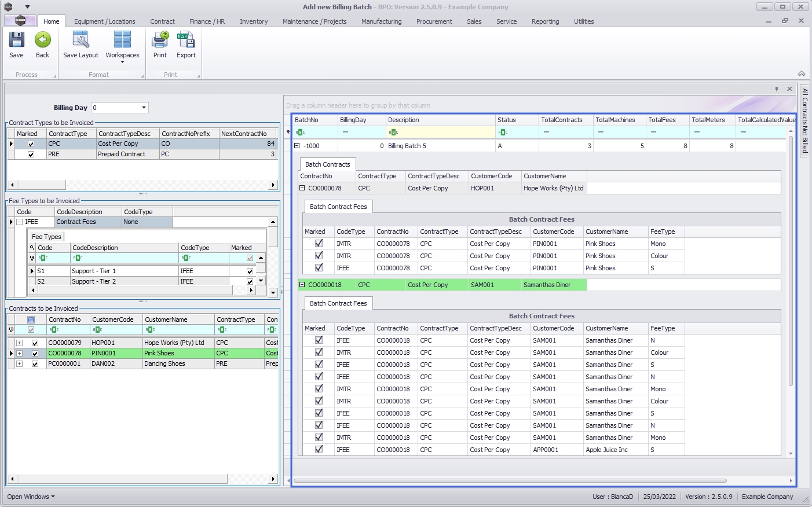Click the Print icon
The height and width of the screenshot is (507, 812).
click(x=160, y=41)
